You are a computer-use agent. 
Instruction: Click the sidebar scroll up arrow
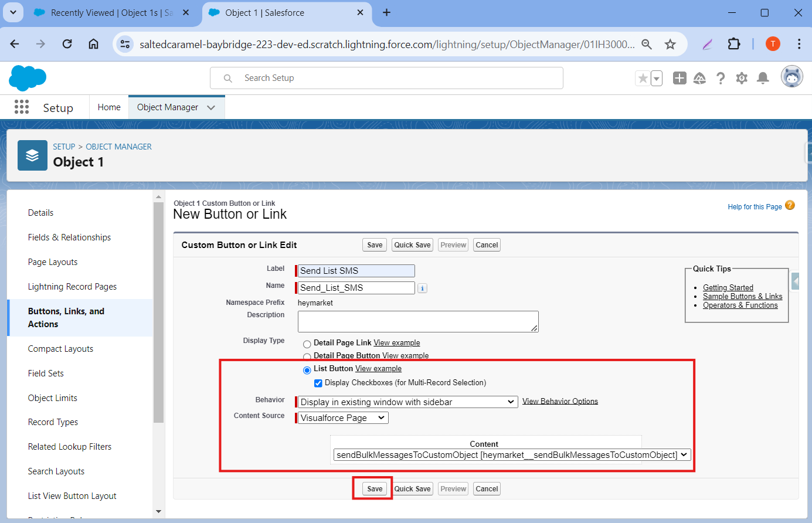[158, 197]
